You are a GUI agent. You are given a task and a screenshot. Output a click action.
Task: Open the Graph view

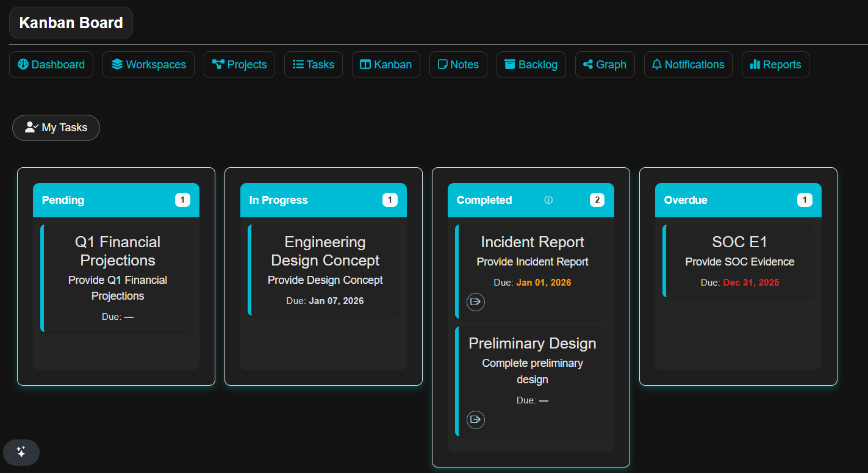604,64
